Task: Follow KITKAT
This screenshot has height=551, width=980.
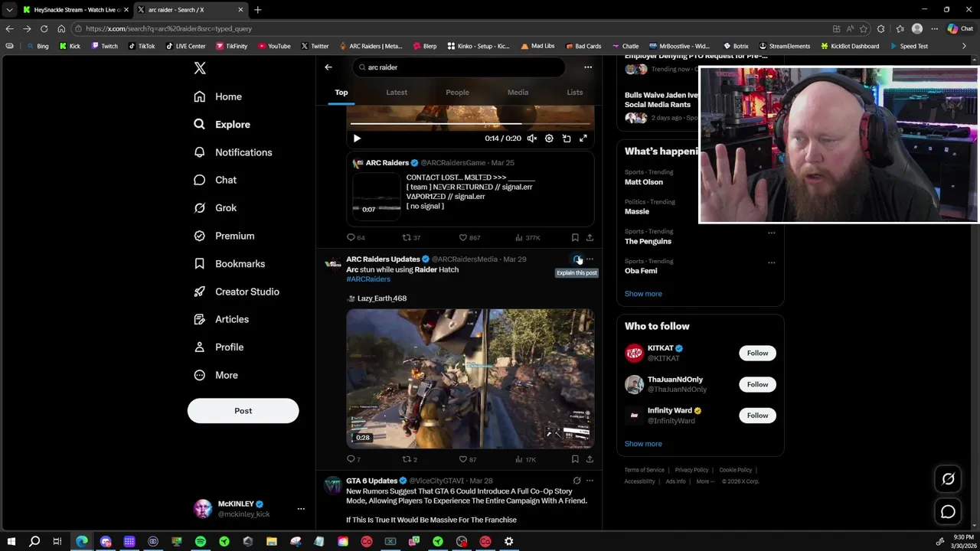Action: 757,354
